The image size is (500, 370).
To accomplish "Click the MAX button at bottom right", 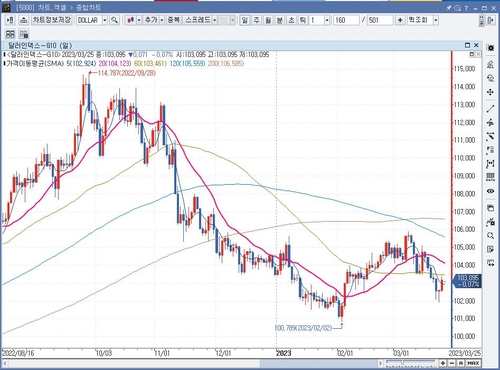I will 474,363.
